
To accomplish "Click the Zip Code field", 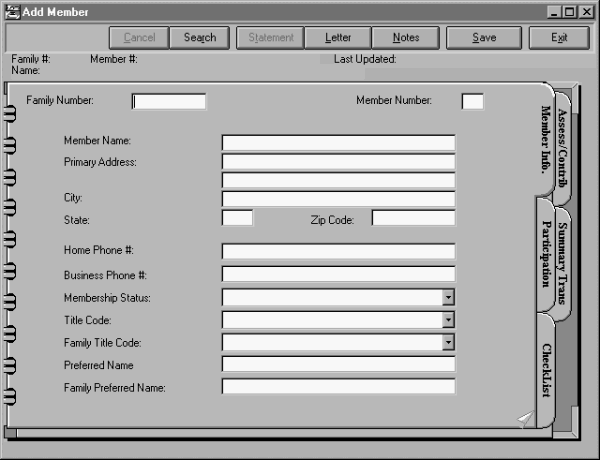I will point(413,218).
